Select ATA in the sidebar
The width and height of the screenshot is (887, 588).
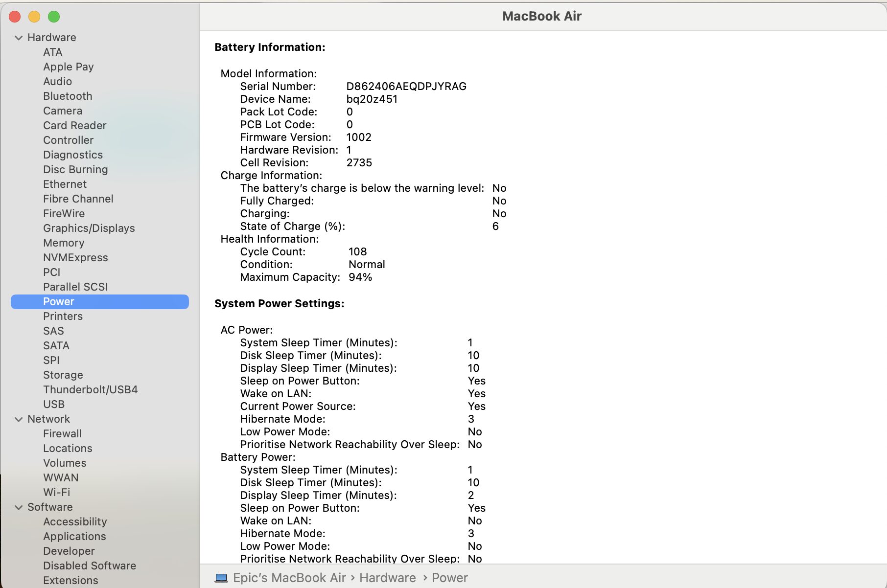coord(53,52)
